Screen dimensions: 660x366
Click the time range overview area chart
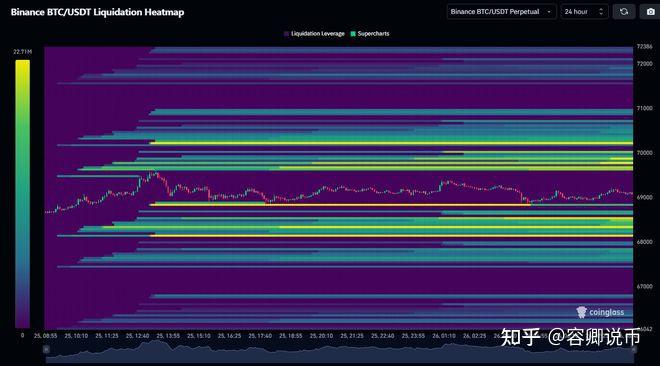click(x=340, y=351)
